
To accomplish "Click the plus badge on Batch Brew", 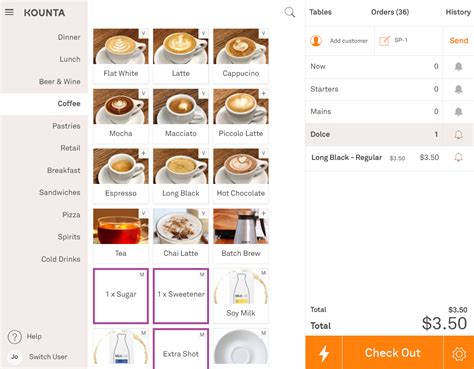I will click(x=264, y=213).
